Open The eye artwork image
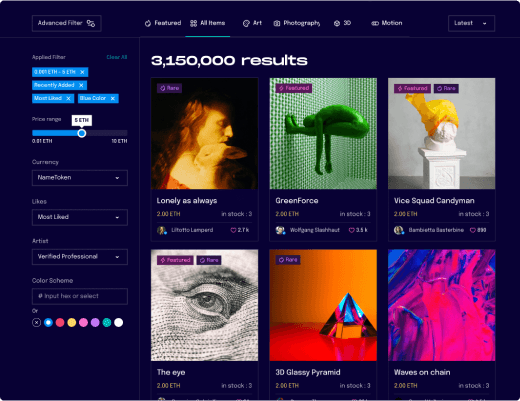 coord(204,305)
